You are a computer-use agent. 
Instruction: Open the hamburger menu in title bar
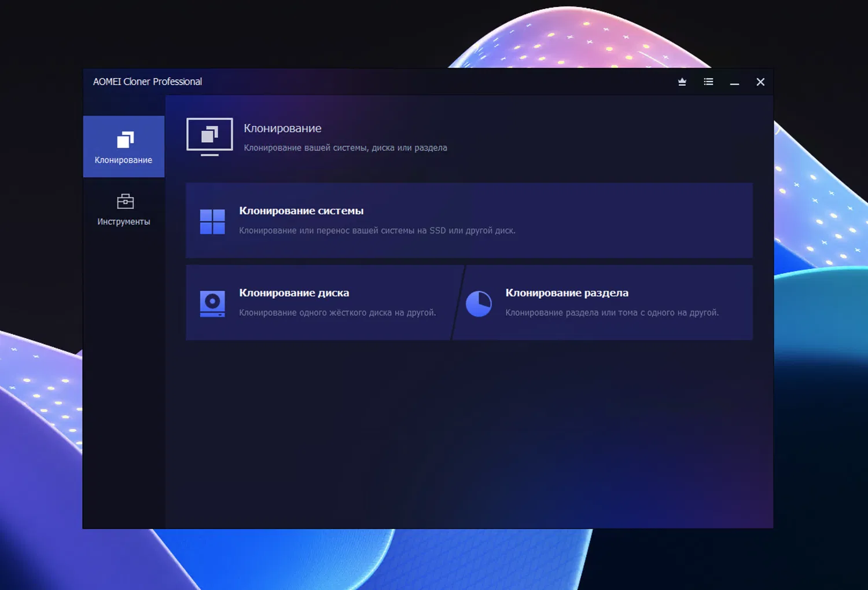click(708, 82)
